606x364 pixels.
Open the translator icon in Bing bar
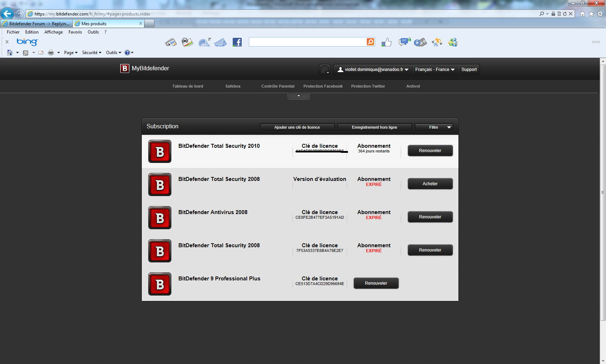coord(437,43)
